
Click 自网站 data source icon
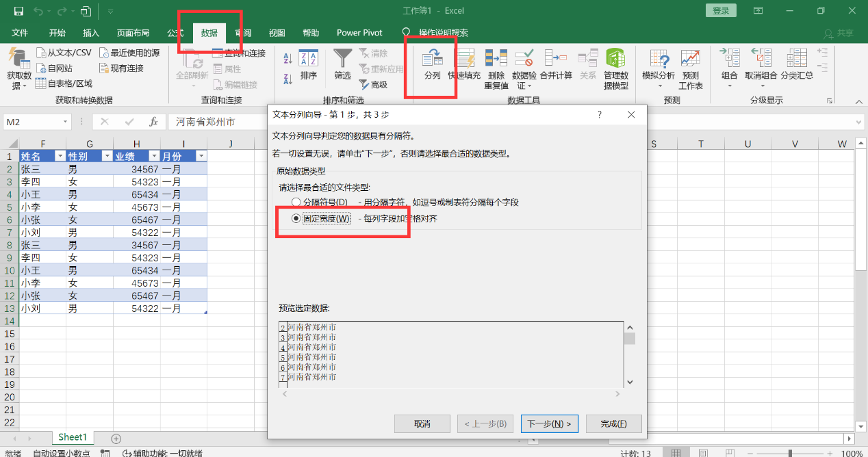[41, 68]
